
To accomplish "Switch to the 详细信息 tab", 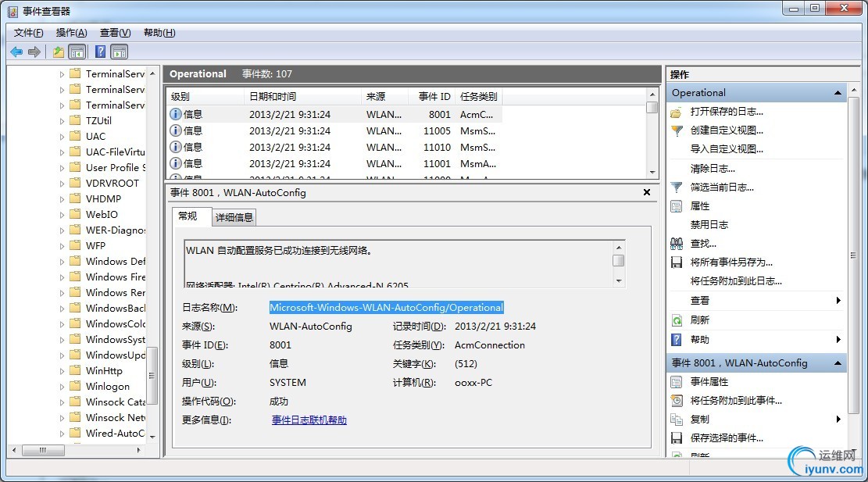I will (234, 217).
